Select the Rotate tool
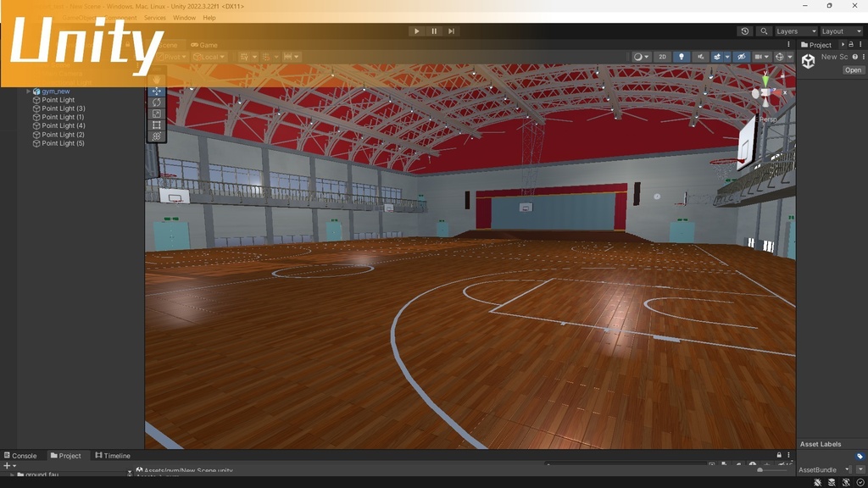 pyautogui.click(x=157, y=103)
